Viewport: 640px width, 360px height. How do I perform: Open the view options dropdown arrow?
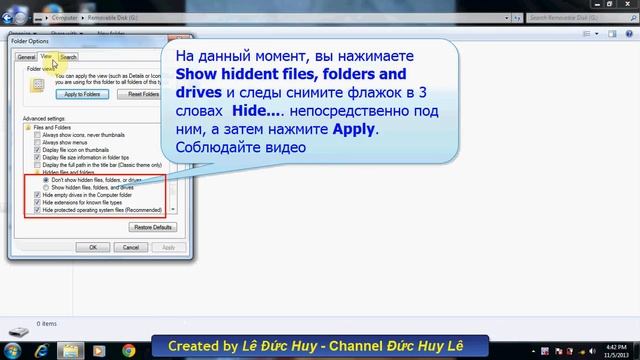point(597,34)
